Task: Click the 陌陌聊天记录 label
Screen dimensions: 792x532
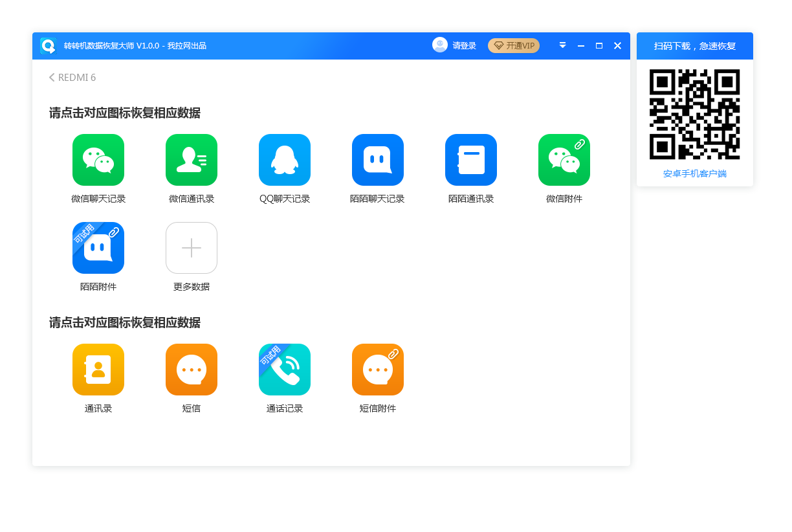Action: pyautogui.click(x=377, y=199)
